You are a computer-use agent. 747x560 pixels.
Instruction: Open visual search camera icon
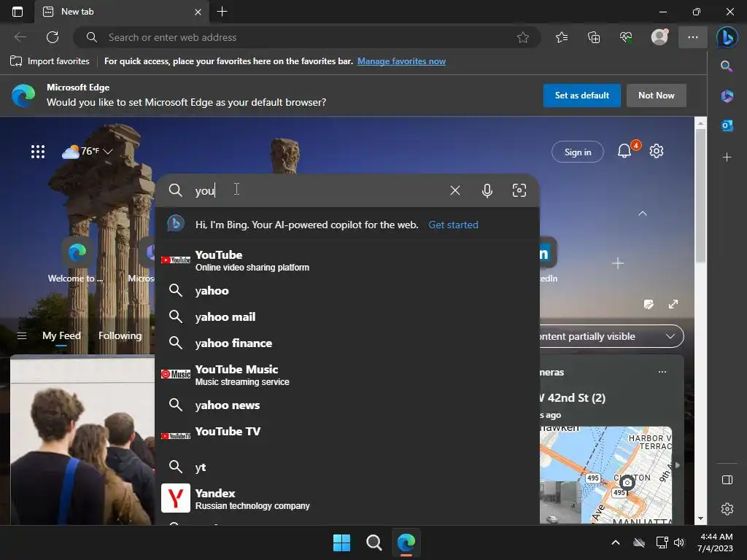[519, 190]
